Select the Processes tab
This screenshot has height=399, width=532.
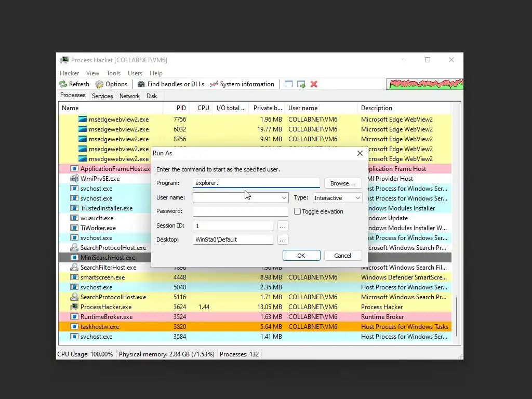click(x=73, y=96)
